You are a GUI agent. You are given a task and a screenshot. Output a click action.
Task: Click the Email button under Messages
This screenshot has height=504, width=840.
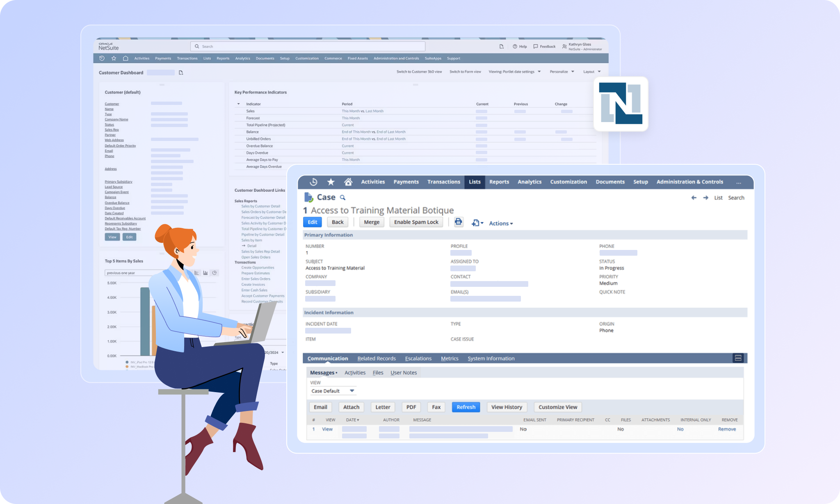tap(320, 407)
